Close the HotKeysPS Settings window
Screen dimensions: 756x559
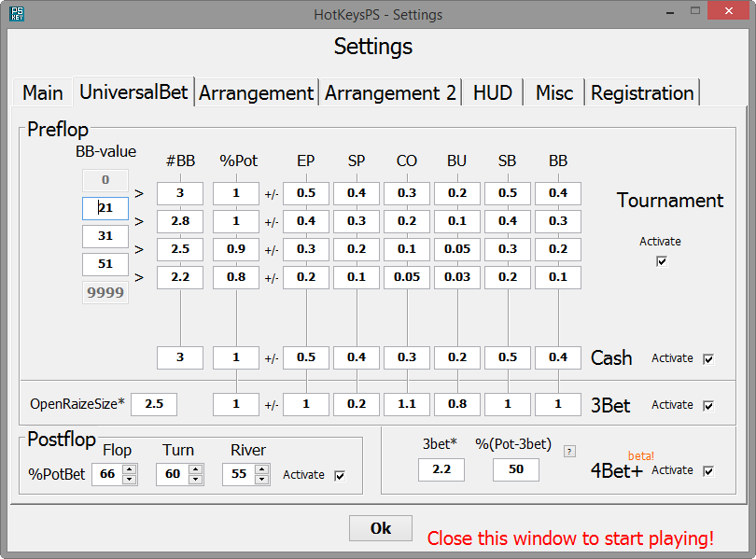point(728,10)
